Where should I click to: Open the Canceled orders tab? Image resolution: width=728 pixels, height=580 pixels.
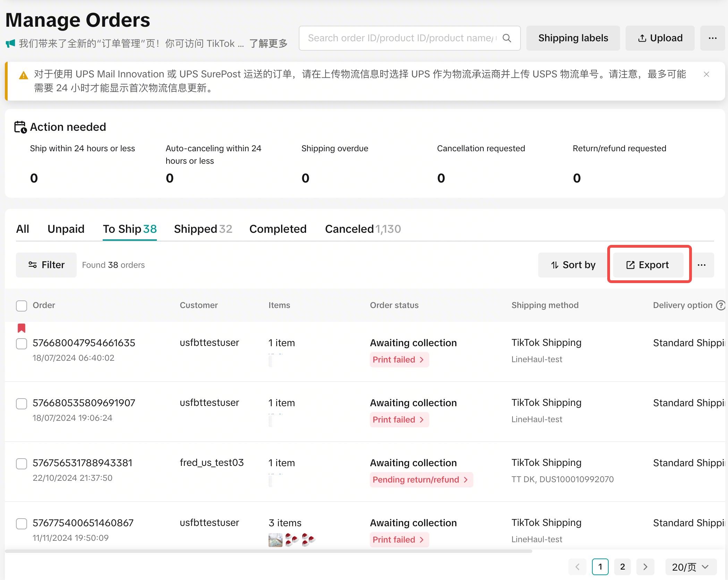coord(363,229)
